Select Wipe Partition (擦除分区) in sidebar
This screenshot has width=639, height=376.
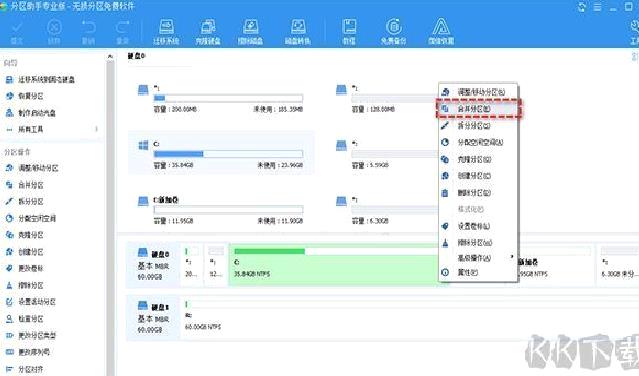click(x=24, y=285)
